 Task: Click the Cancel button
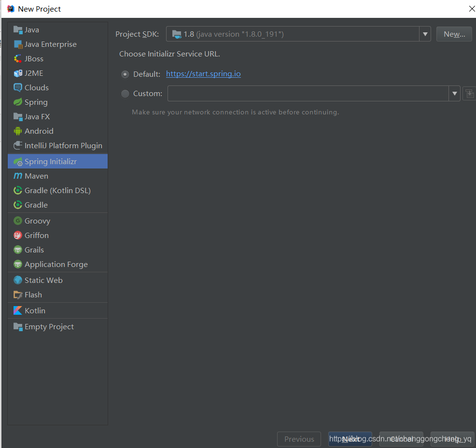401,439
